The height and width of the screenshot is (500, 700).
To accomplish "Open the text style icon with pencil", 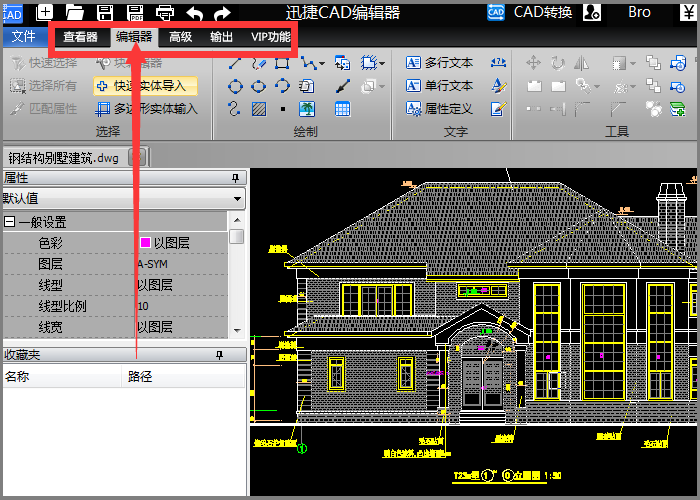I will click(x=498, y=86).
